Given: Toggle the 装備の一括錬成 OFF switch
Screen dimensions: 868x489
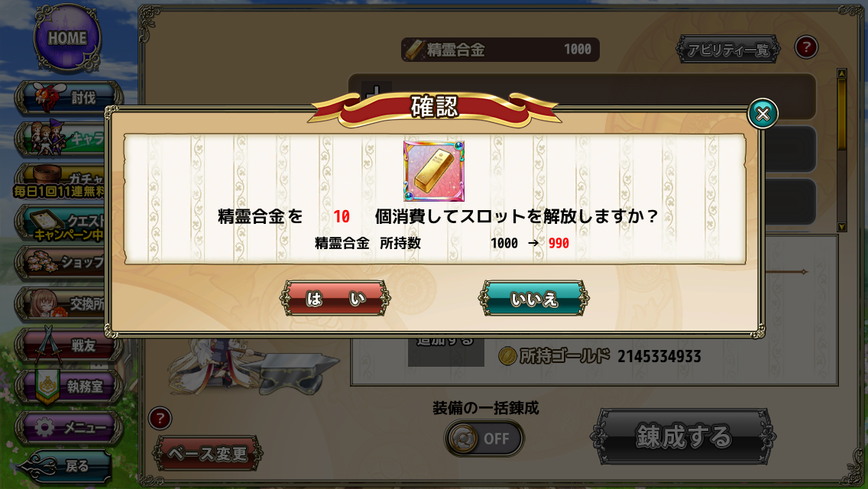Looking at the screenshot, I should [484, 439].
